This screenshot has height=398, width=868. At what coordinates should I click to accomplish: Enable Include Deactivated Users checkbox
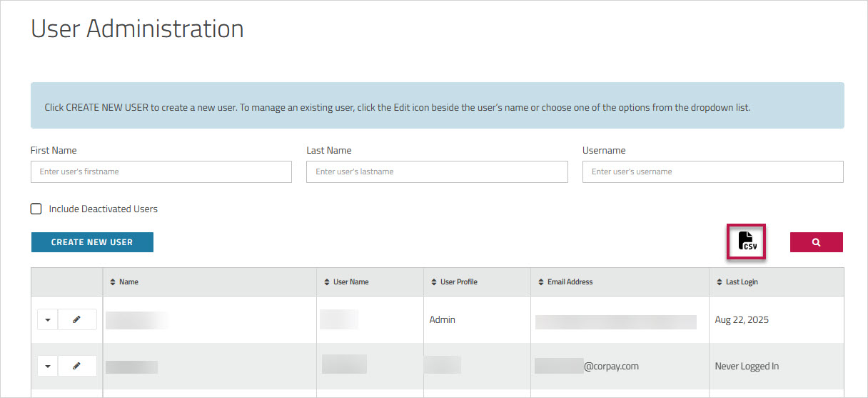click(x=36, y=209)
